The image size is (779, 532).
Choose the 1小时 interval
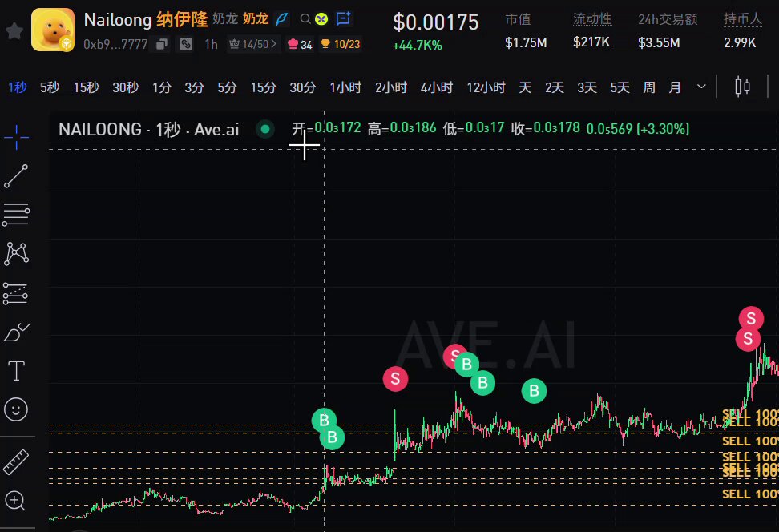point(345,87)
